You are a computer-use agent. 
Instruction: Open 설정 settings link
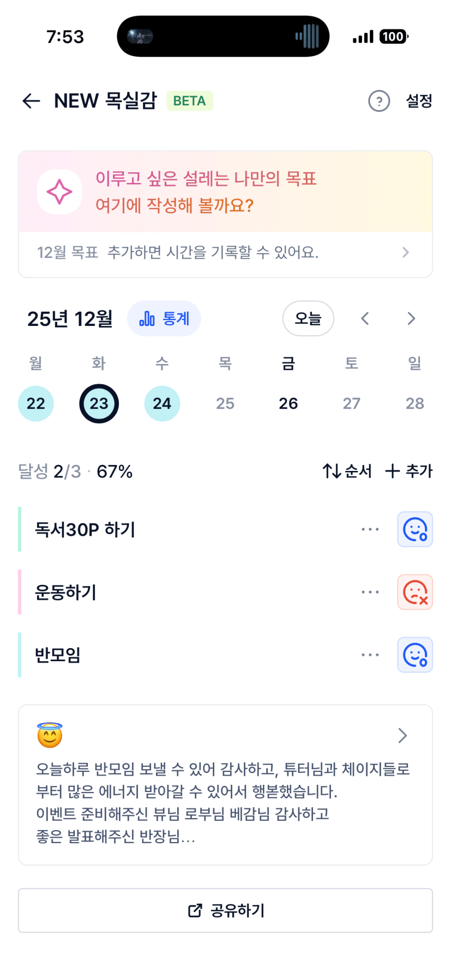[x=419, y=101]
